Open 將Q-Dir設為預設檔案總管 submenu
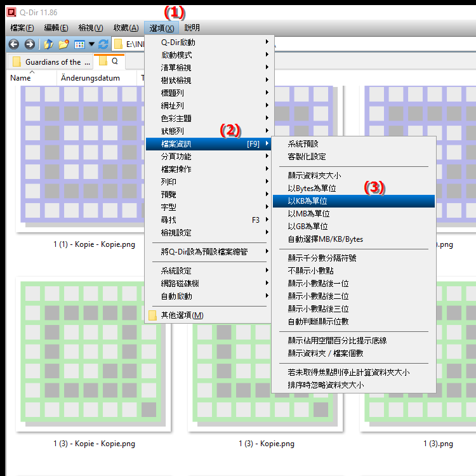Screen dimensions: 476x476 tap(209, 252)
